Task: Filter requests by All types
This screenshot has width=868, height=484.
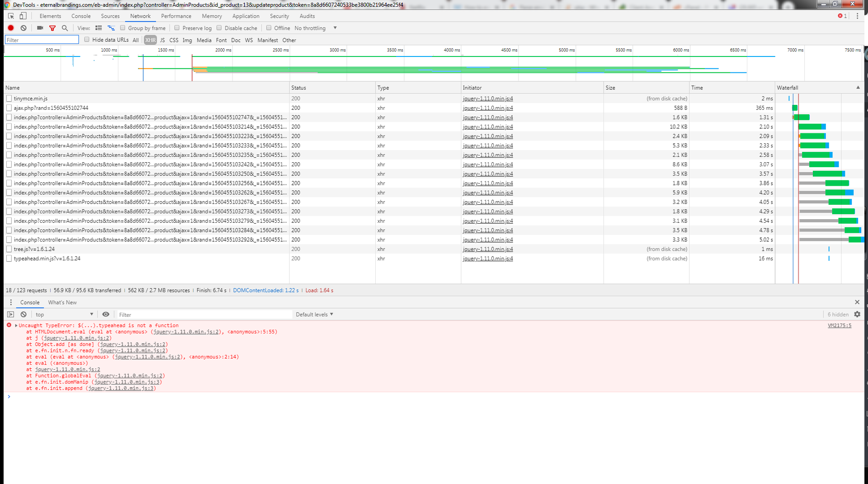Action: tap(136, 40)
